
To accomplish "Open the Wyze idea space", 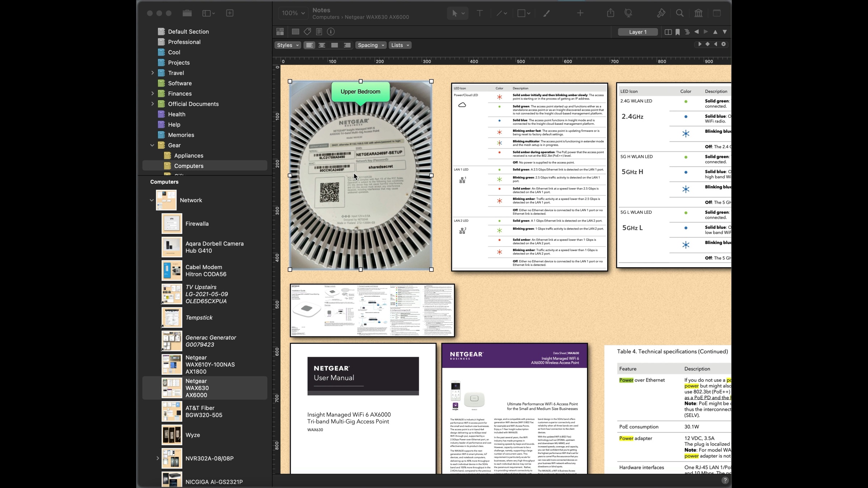I will 205,435.
